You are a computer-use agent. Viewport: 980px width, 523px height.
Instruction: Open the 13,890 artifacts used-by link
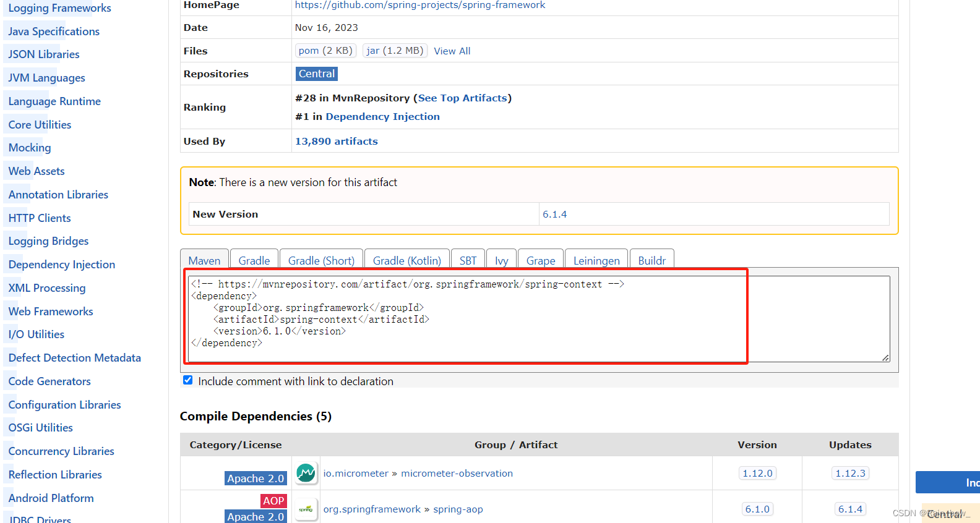[x=337, y=142]
